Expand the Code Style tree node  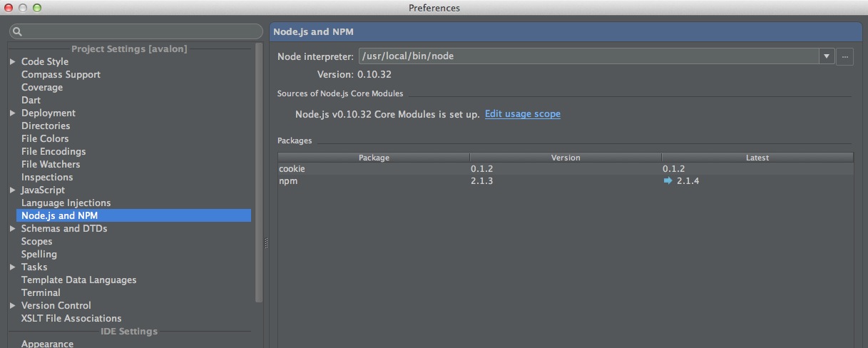(13, 62)
